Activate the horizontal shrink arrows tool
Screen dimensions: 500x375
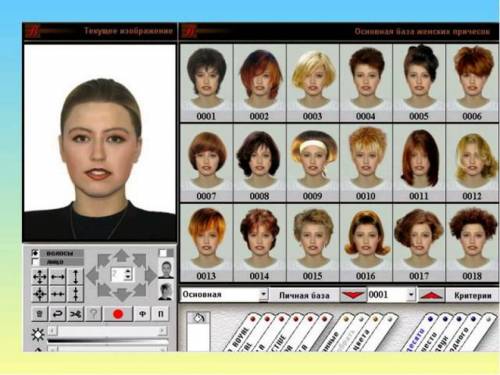point(58,294)
